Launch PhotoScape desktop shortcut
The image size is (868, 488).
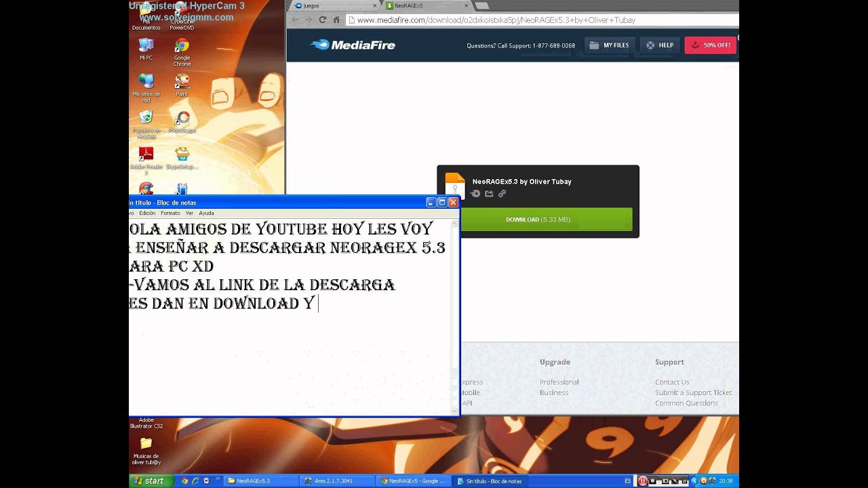tap(182, 122)
